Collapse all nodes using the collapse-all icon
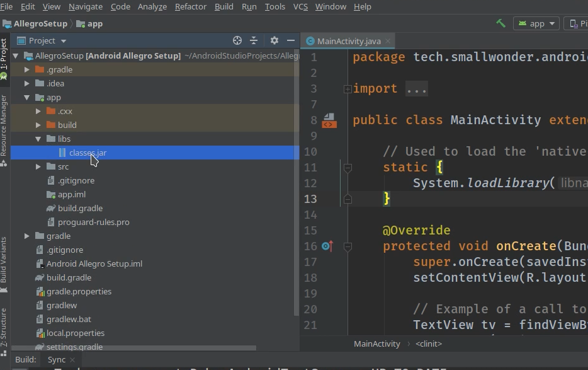Screen dimensions: 588x370 point(253,40)
